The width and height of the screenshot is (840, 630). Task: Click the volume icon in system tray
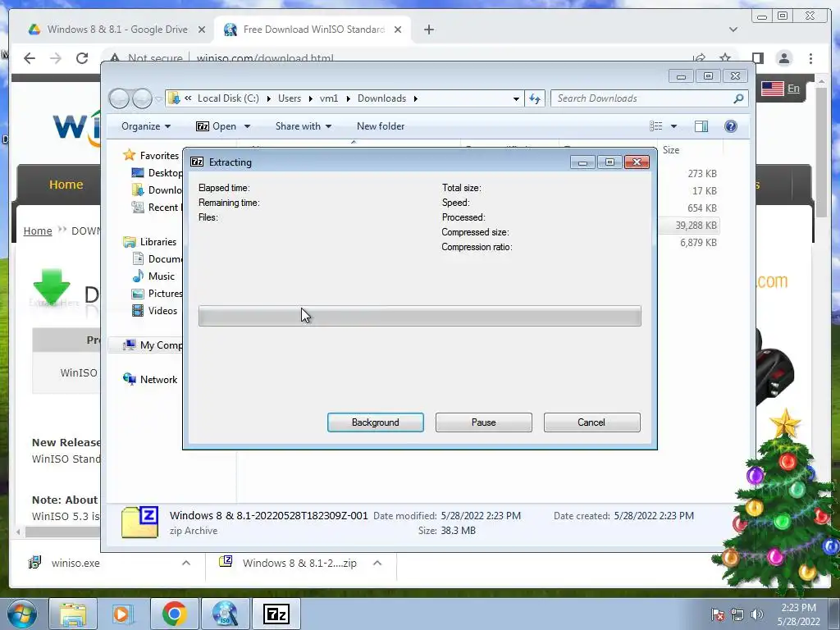click(756, 614)
